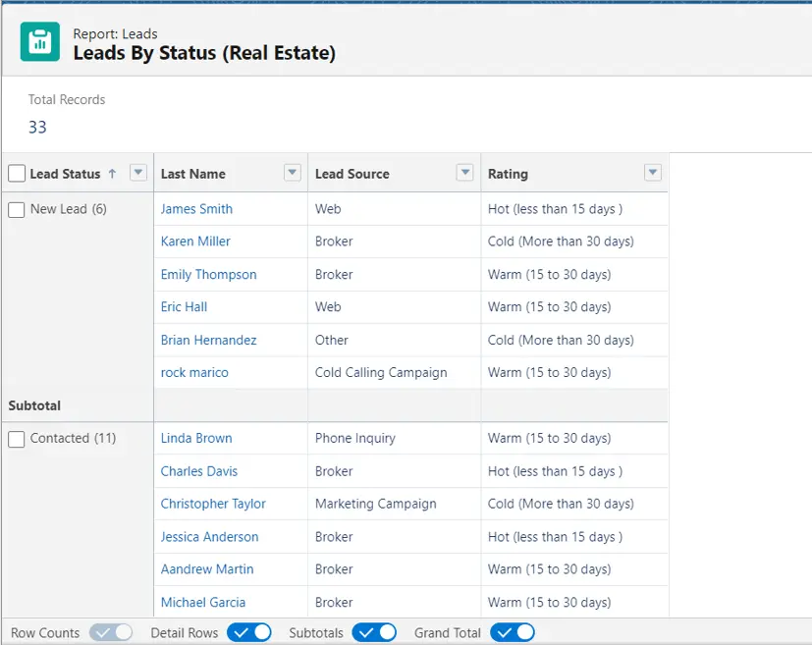The image size is (812, 645).
Task: Click the Aandrew Martin link
Action: click(207, 569)
